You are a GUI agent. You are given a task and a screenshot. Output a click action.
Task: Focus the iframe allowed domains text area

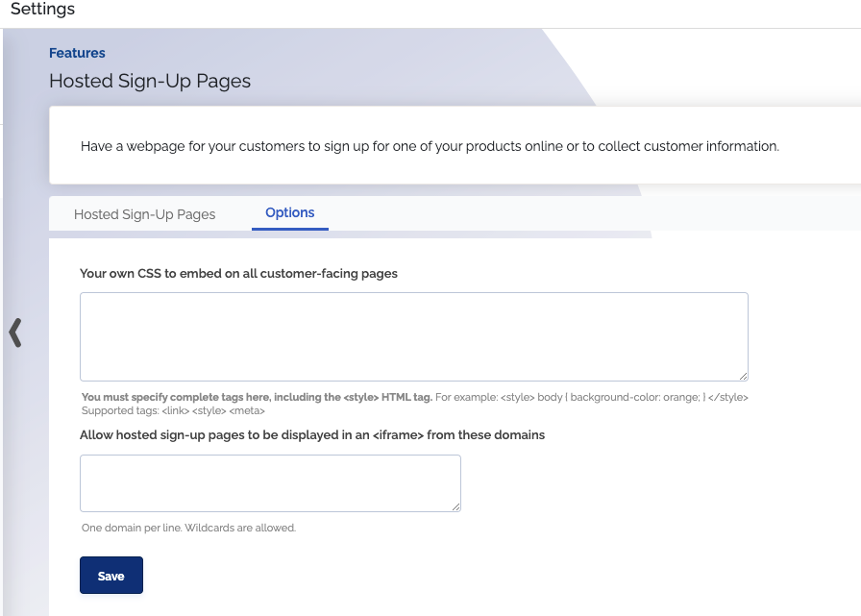tap(270, 483)
